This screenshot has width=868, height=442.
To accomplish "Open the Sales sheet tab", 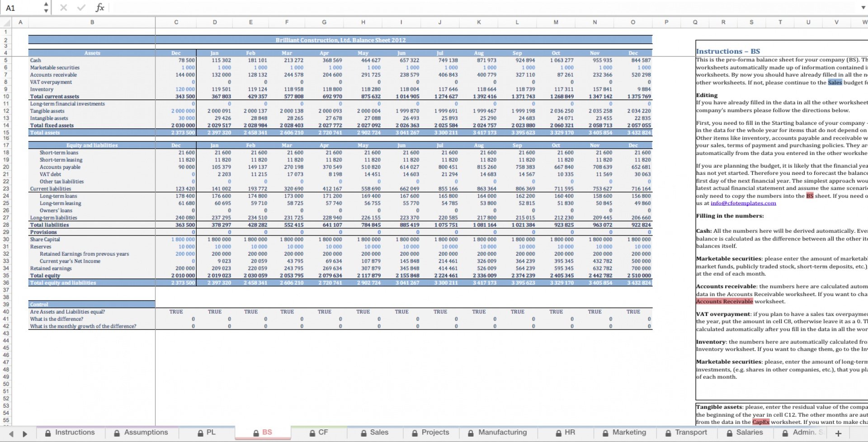I will [x=375, y=433].
